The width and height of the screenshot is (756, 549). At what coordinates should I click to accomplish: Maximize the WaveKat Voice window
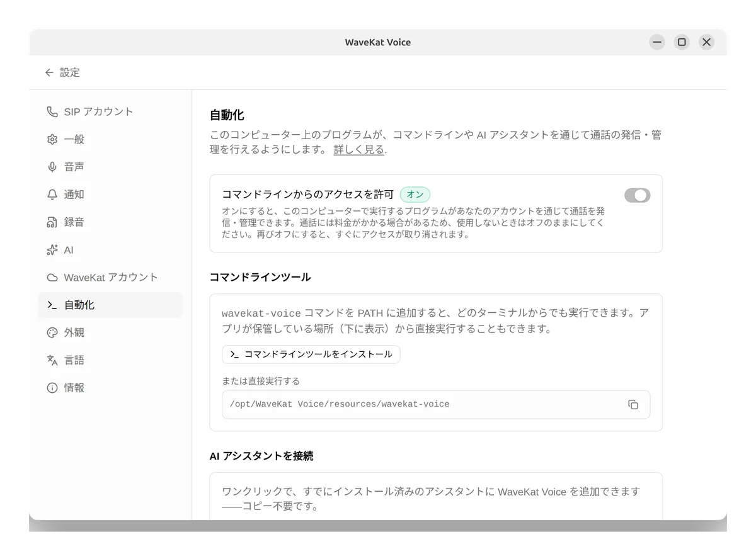pos(682,42)
